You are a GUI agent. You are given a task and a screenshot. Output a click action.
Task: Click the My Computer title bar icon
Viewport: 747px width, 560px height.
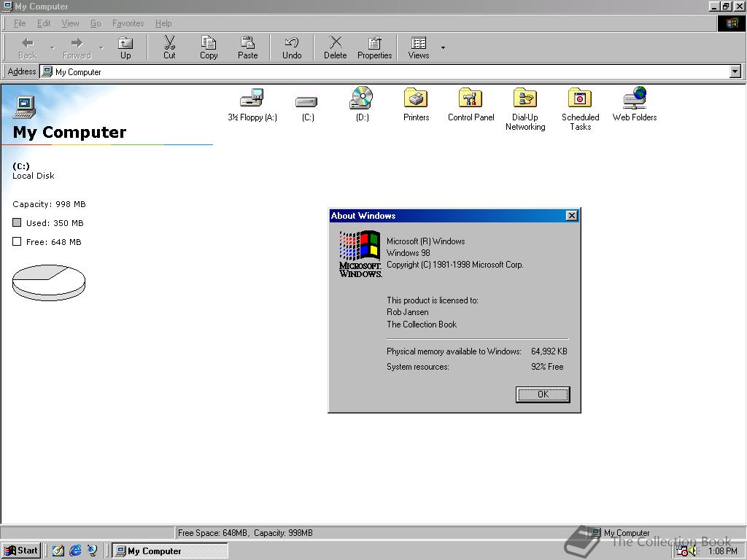click(7, 6)
